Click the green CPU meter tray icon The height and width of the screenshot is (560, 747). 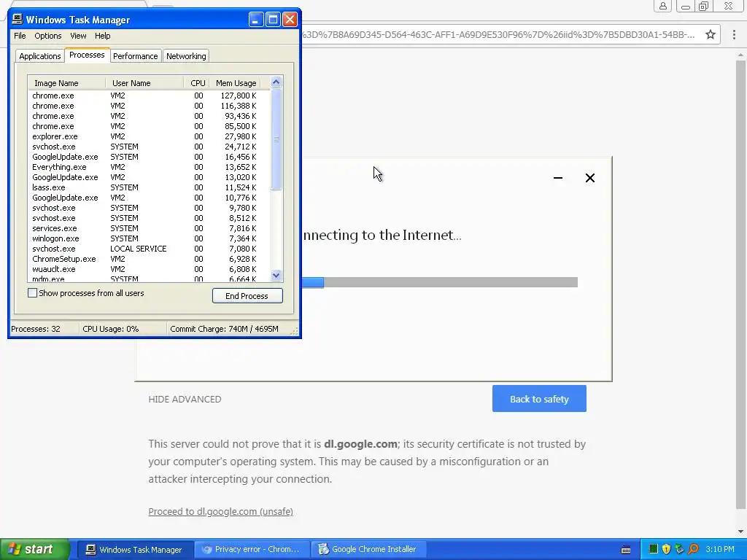pyautogui.click(x=654, y=549)
